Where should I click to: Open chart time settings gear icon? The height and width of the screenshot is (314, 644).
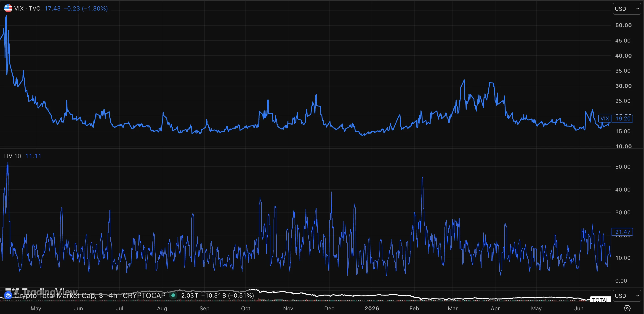coord(627,308)
